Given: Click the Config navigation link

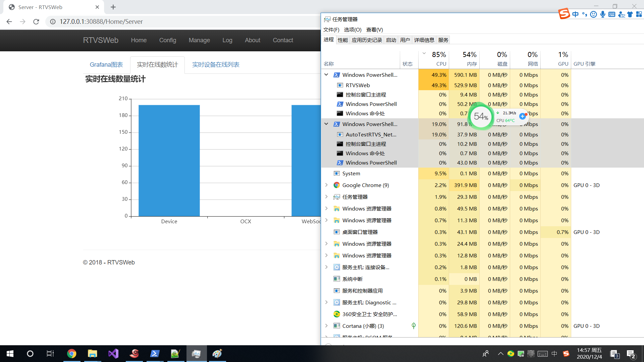Looking at the screenshot, I should [167, 40].
